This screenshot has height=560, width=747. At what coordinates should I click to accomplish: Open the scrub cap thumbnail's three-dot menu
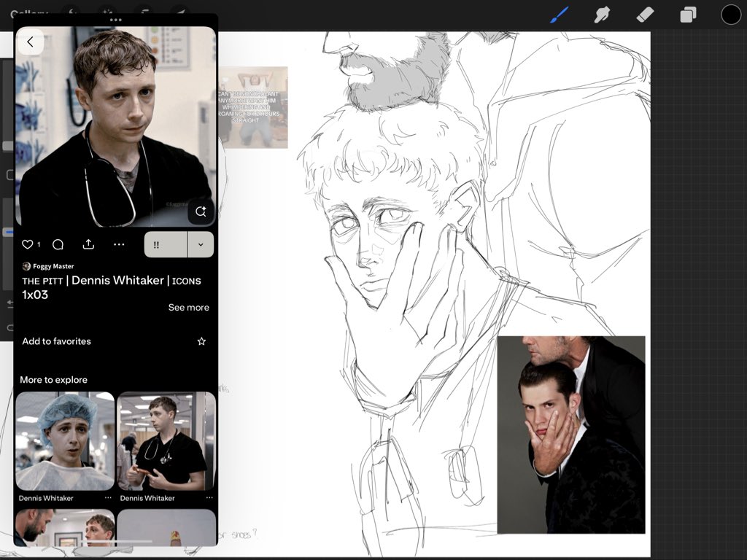(x=107, y=497)
